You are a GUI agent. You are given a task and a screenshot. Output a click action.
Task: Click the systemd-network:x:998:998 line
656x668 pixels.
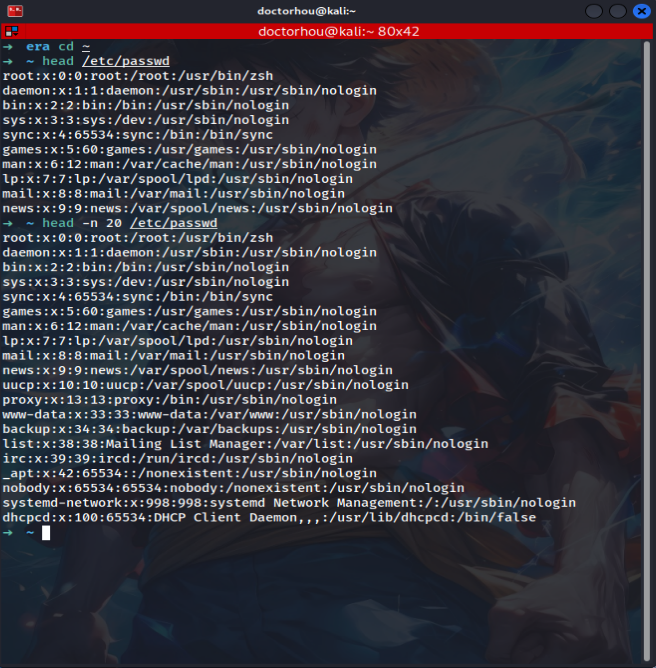click(x=289, y=503)
